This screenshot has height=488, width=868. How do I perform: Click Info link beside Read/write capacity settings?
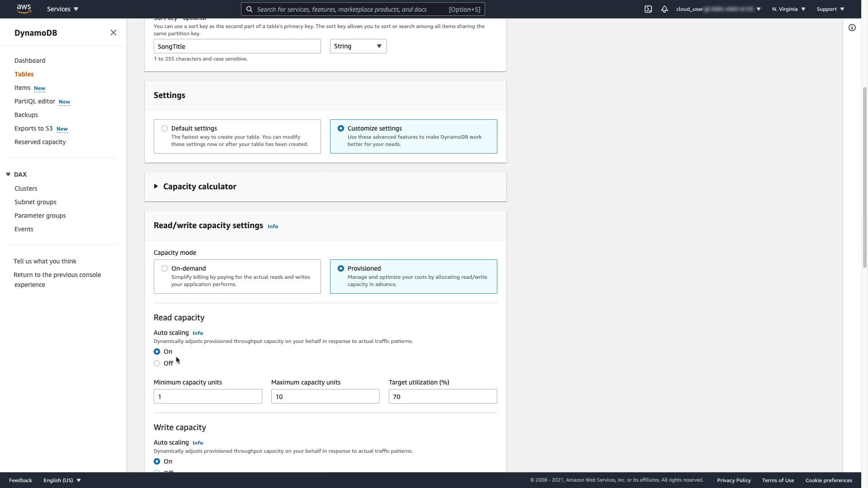273,226
